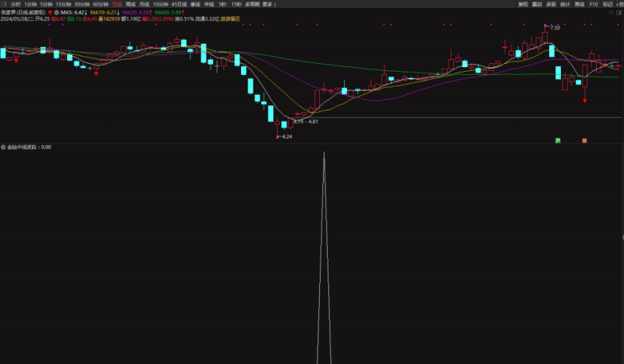Click the red down arrow under recent low candle

585,100
